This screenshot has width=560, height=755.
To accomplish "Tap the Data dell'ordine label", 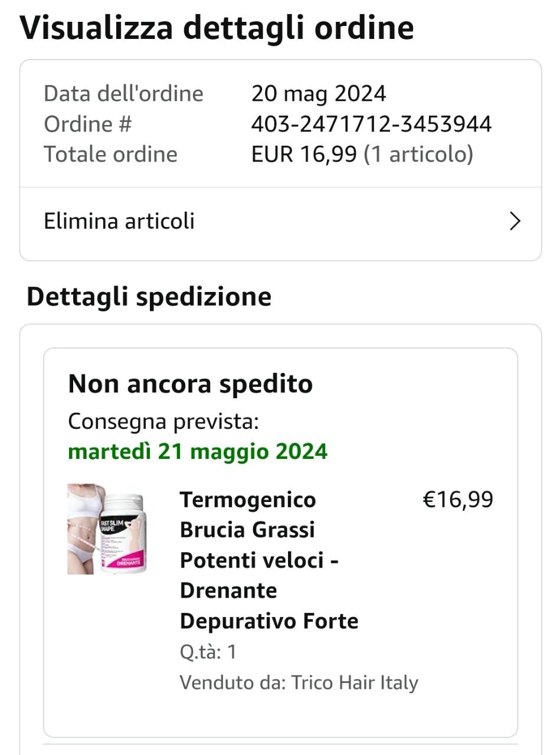I will point(123,94).
